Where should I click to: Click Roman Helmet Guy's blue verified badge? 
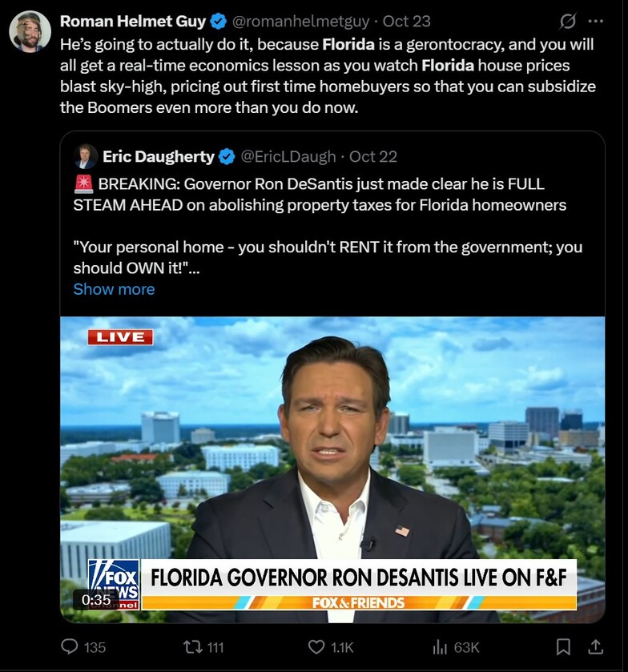(219, 21)
